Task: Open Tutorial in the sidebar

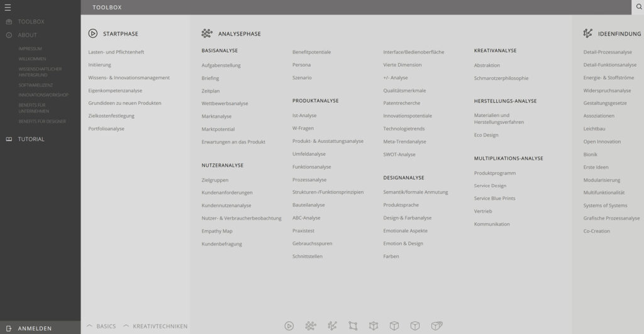Action: click(31, 139)
